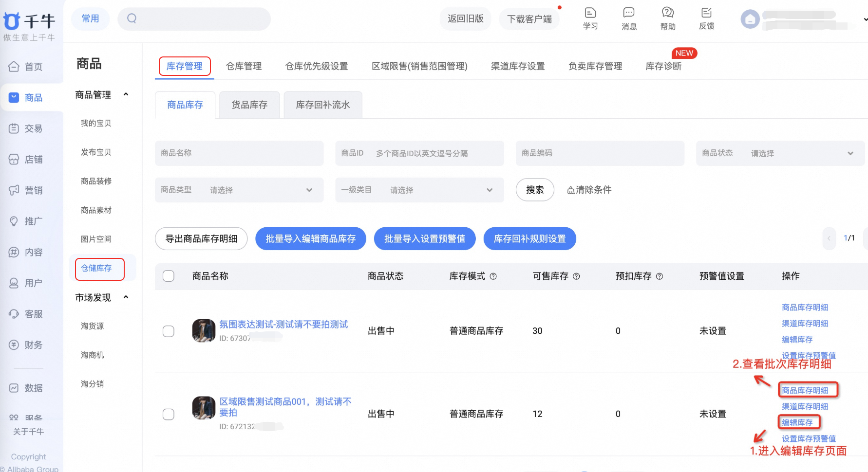Image resolution: width=868 pixels, height=472 pixels.
Task: Click the search magnifier icon
Action: click(x=132, y=18)
